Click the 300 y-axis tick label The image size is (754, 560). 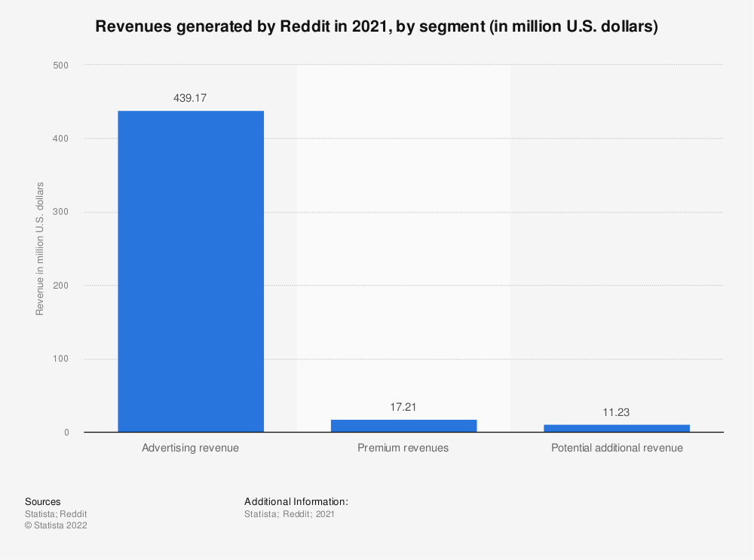pyautogui.click(x=60, y=213)
